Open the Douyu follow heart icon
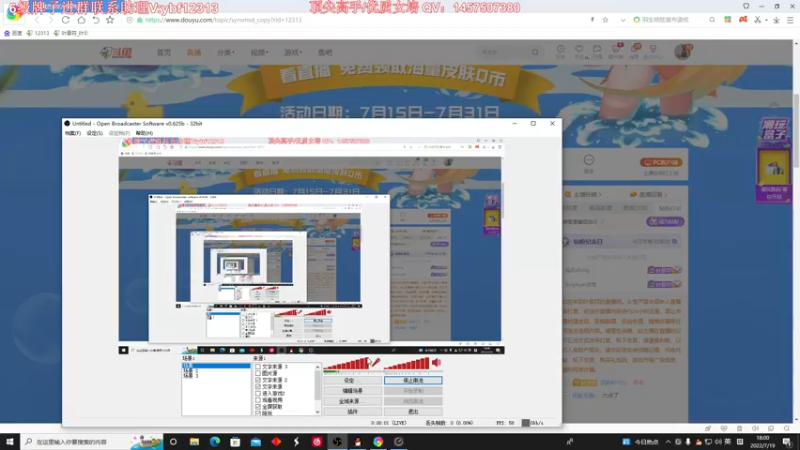This screenshot has height=450, width=800. 579,49
